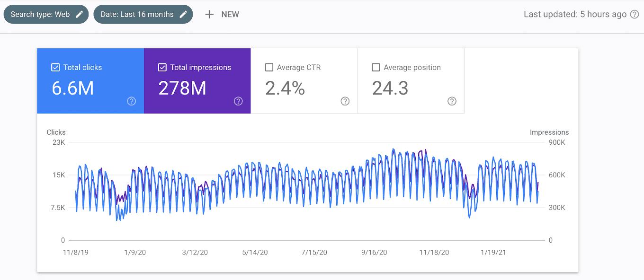Enable the Average CTR checkbox
The width and height of the screenshot is (644, 280).
click(x=269, y=67)
